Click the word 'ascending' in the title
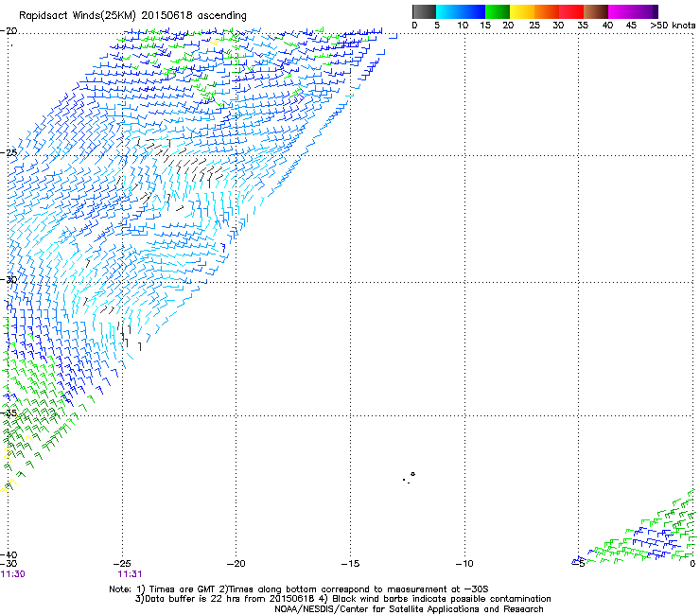The width and height of the screenshot is (700, 615). pos(222,16)
